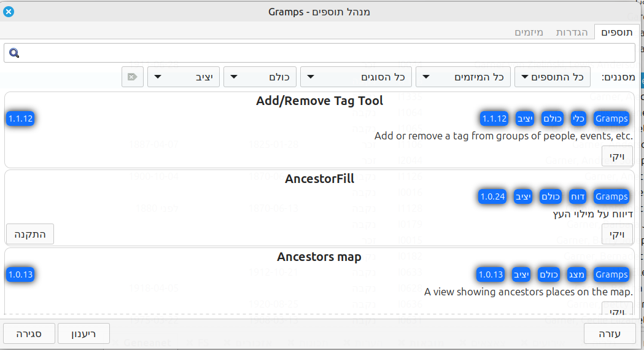
Task: Click the מסננים: label
Action: click(x=618, y=77)
